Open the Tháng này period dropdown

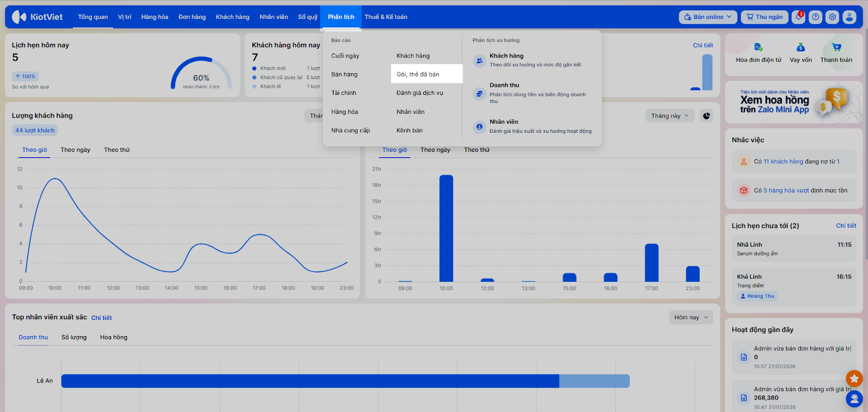click(669, 115)
